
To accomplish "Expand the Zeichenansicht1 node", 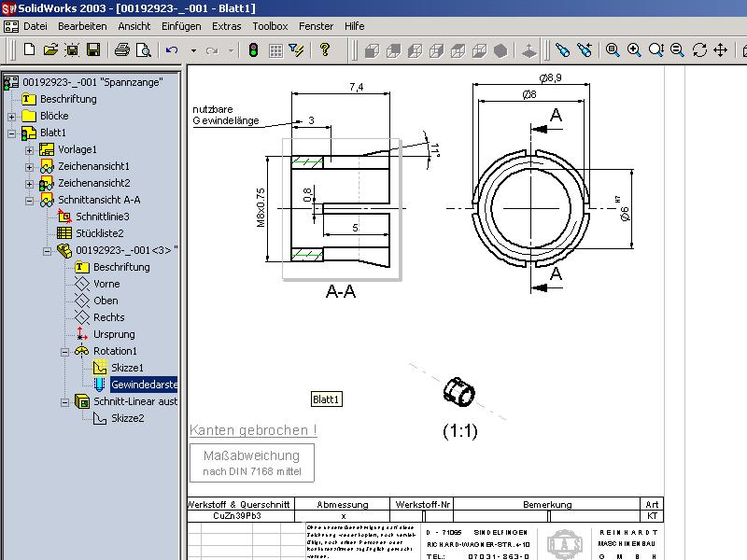I will pyautogui.click(x=29, y=167).
